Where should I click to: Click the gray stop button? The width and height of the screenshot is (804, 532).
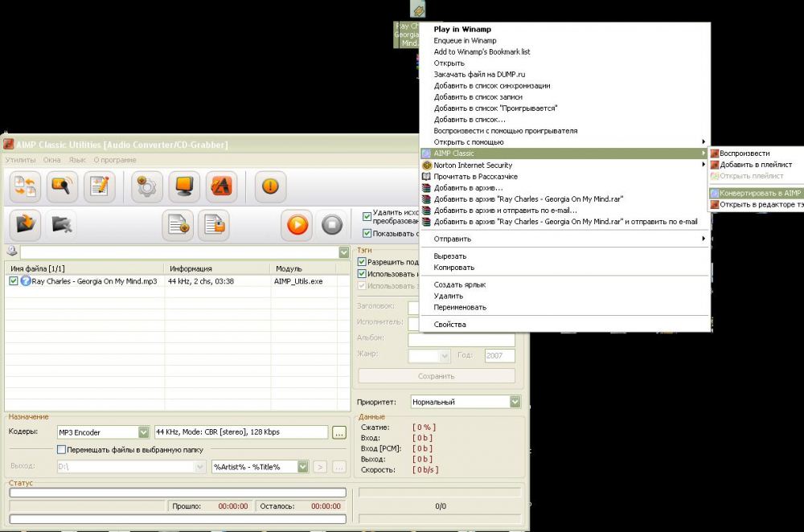[x=332, y=224]
